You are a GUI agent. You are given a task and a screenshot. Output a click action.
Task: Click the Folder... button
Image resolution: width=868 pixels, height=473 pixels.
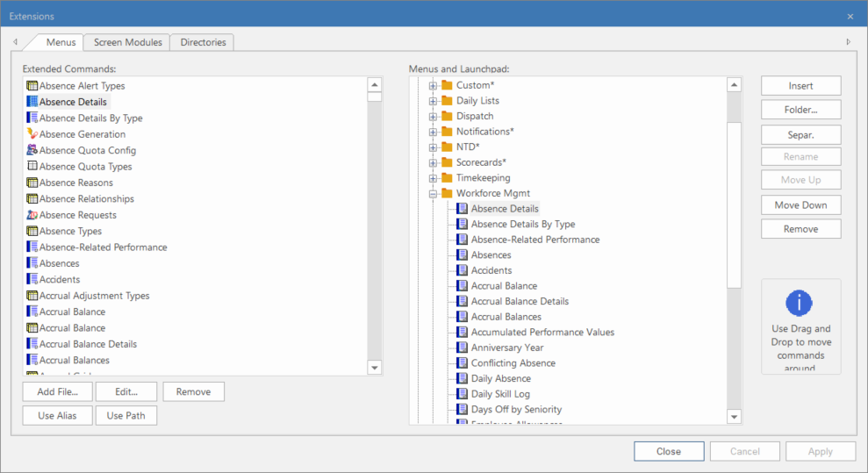point(800,110)
